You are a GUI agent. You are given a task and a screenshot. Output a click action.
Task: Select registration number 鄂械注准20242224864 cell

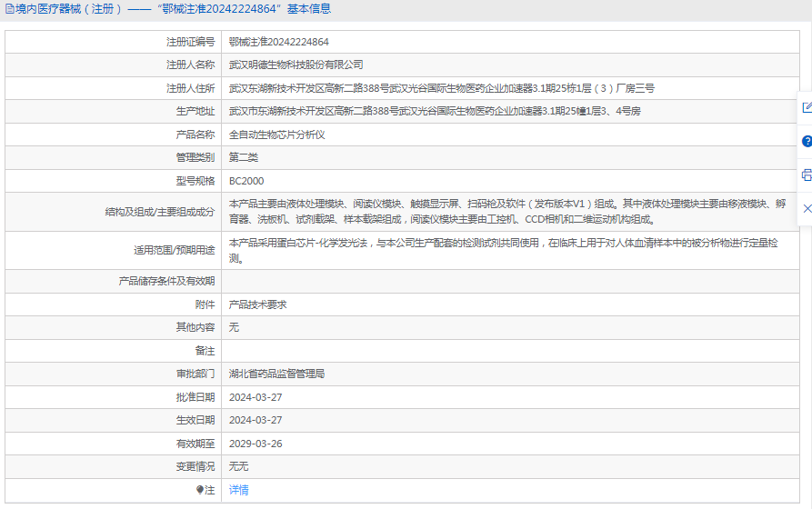point(278,42)
